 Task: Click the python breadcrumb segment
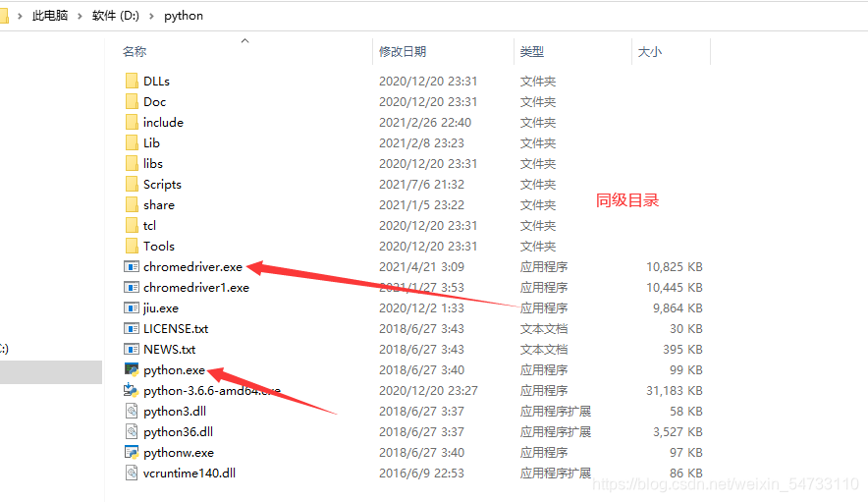click(184, 16)
